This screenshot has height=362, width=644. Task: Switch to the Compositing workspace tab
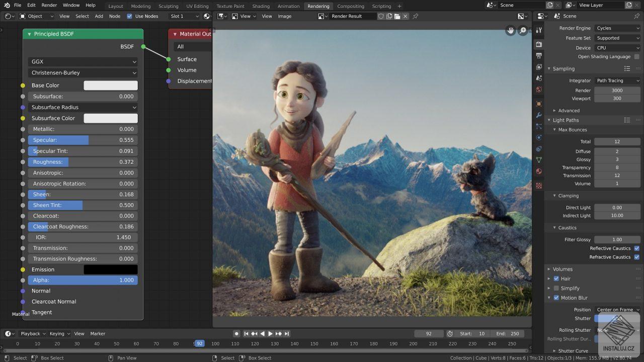(x=350, y=6)
